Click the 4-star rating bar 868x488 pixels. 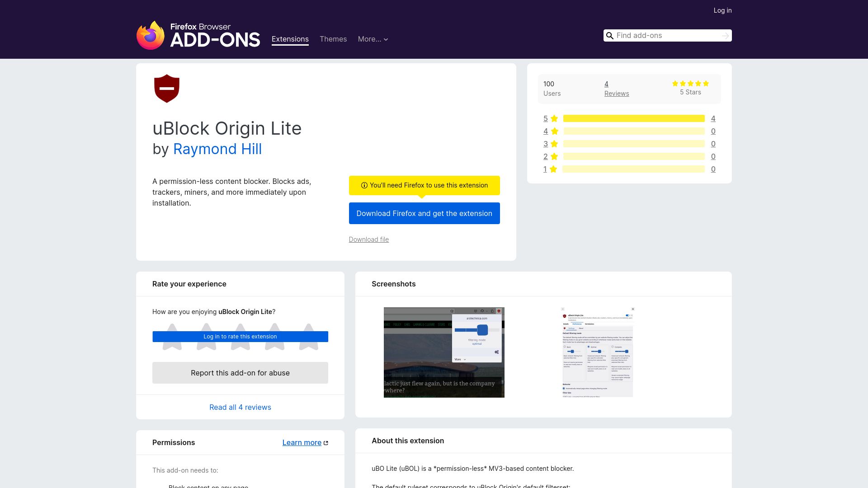634,131
